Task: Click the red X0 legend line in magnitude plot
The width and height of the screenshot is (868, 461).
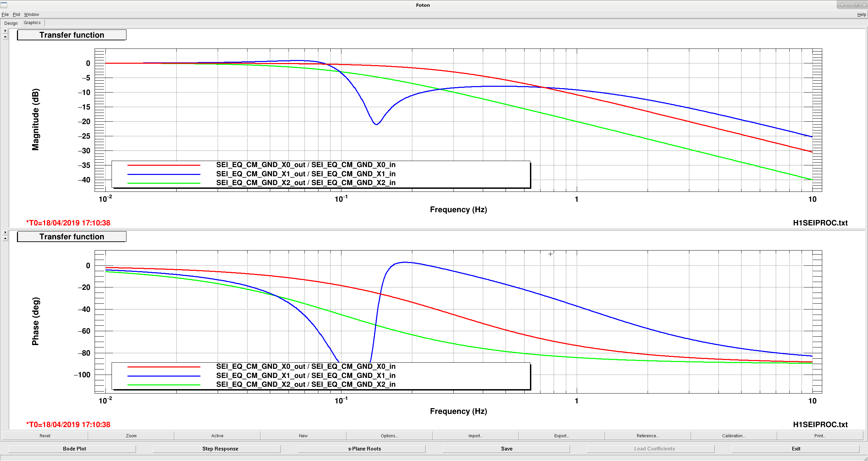Action: pos(164,165)
